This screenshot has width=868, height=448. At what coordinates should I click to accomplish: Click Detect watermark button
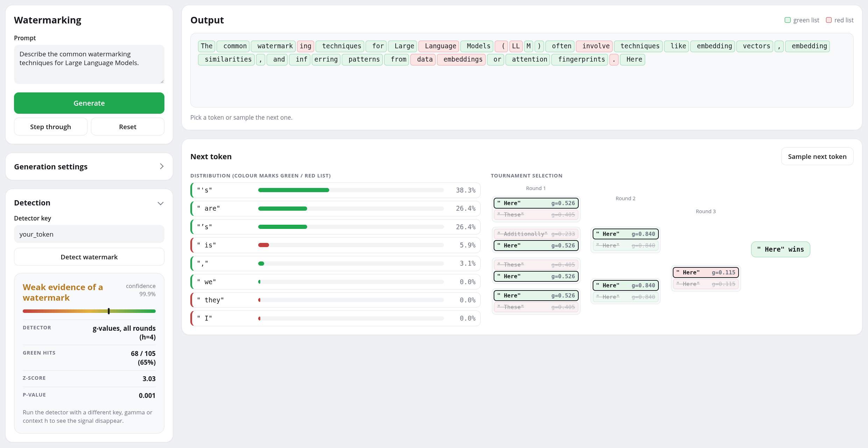(x=89, y=257)
